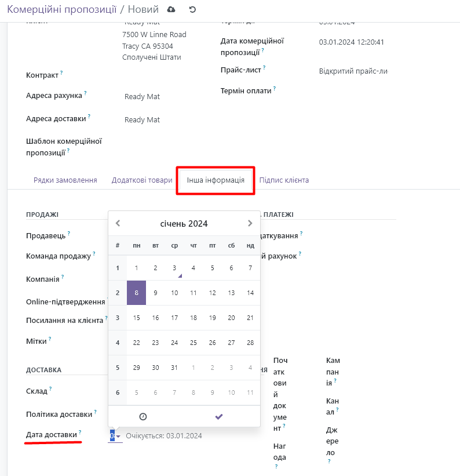Click the discard changes undo icon
460x476 pixels.
(x=192, y=9)
